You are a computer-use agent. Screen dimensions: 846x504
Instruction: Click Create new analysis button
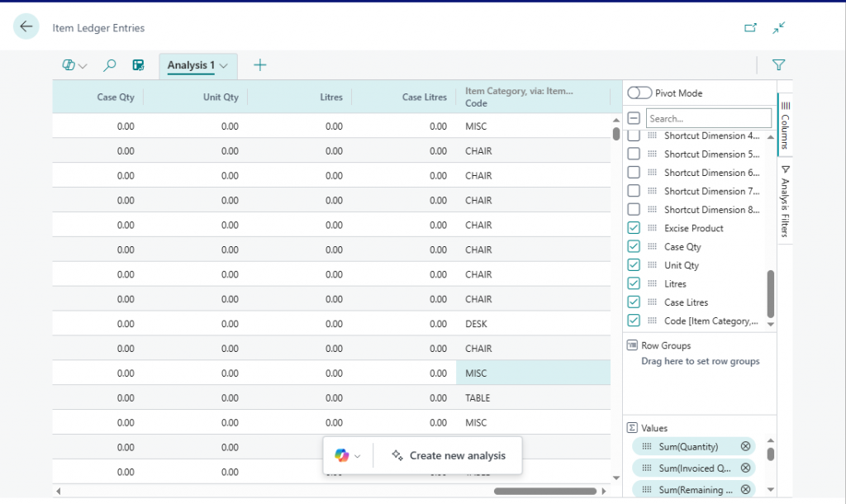(x=449, y=455)
